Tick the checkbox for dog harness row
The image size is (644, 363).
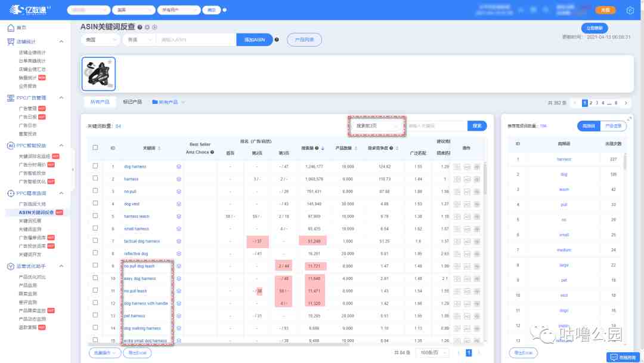click(95, 166)
